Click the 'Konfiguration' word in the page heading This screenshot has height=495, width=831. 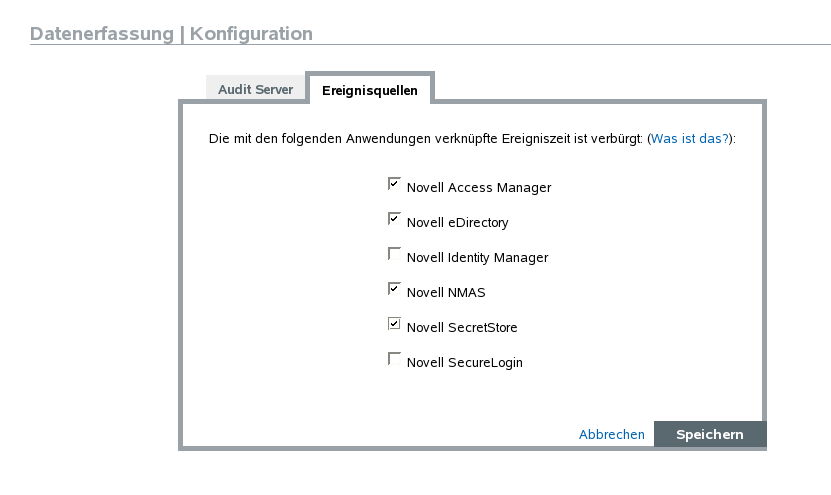pos(251,34)
